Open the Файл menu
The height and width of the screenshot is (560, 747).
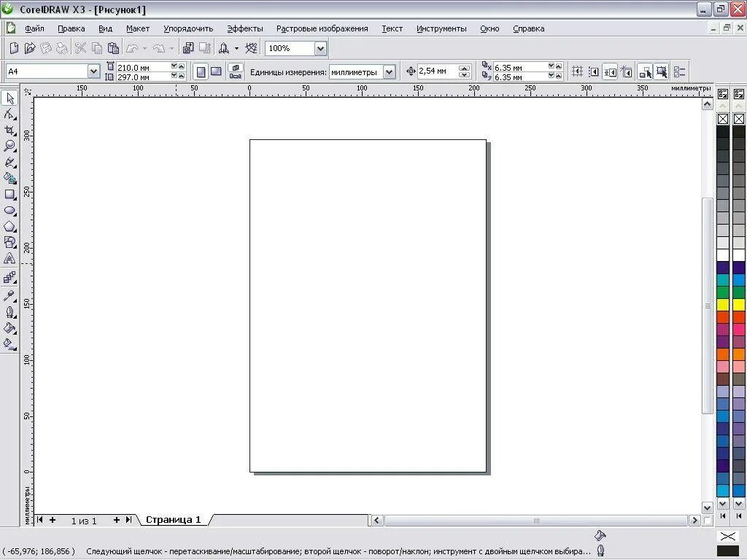[x=34, y=28]
